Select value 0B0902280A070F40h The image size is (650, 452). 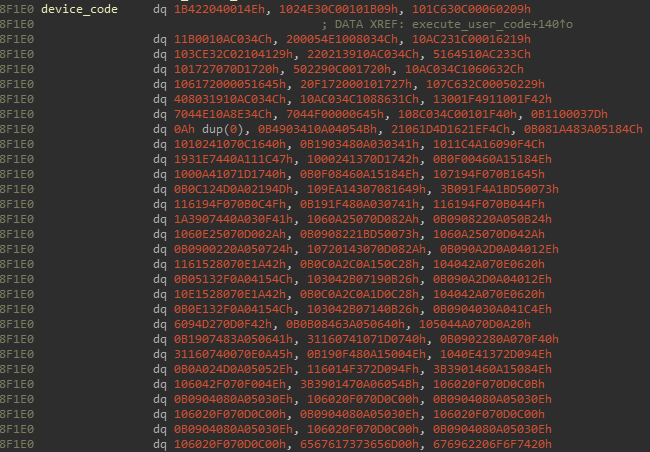(500, 339)
